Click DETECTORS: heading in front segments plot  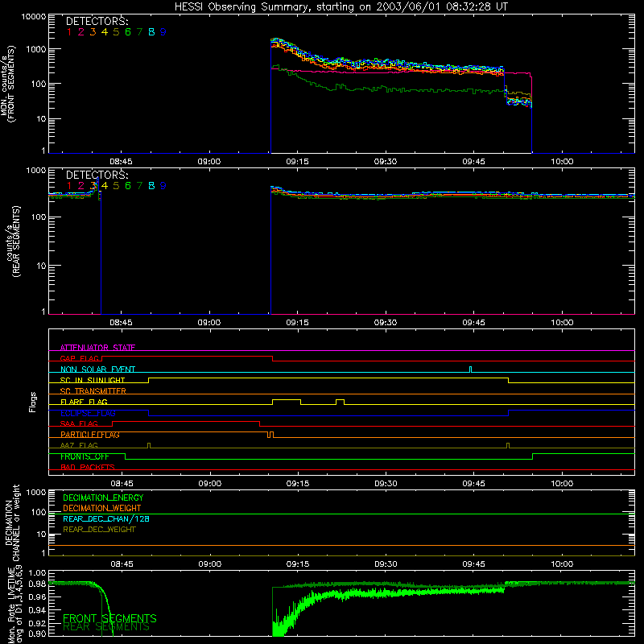coord(97,21)
